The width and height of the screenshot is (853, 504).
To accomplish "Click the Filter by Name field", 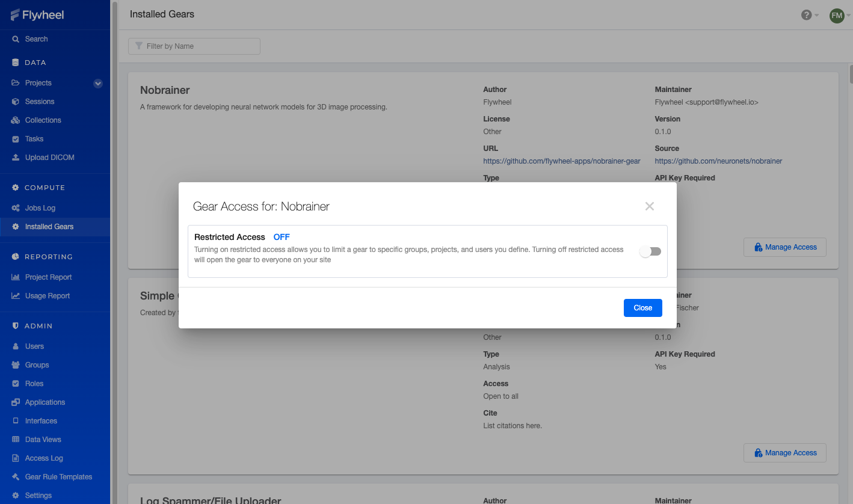I will tap(194, 46).
